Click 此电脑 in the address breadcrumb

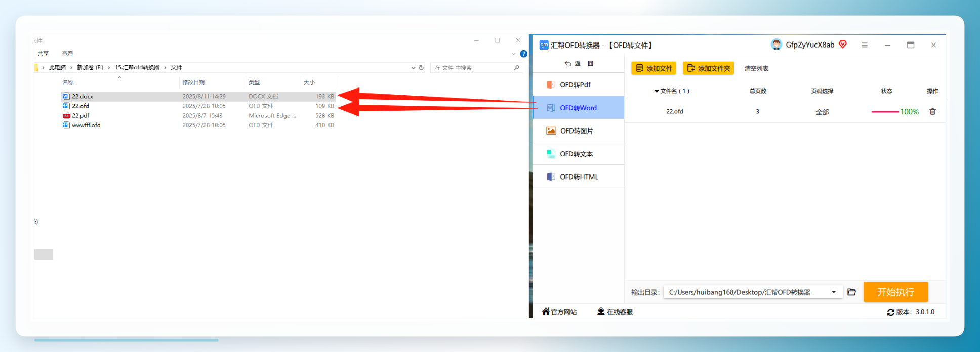click(x=57, y=67)
